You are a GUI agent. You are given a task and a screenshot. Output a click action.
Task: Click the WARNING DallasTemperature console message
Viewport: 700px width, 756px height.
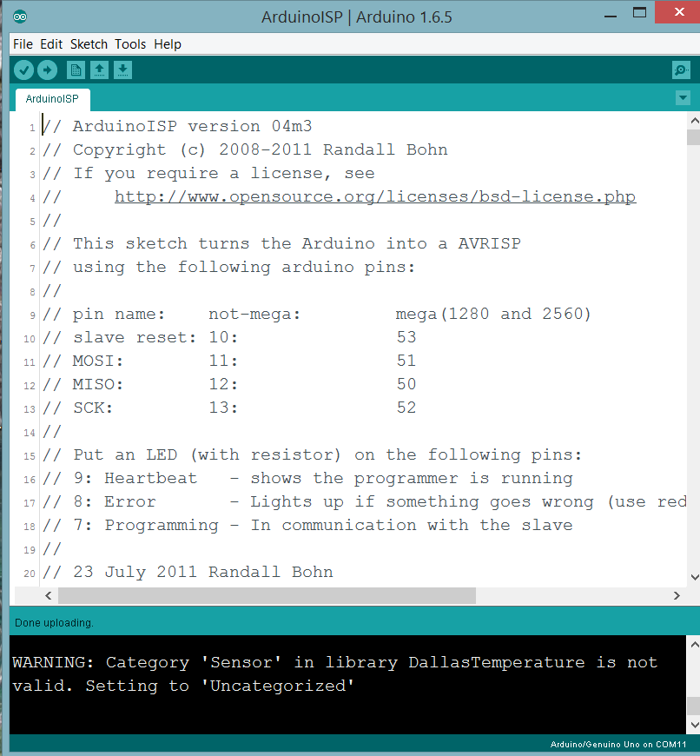[x=335, y=674]
